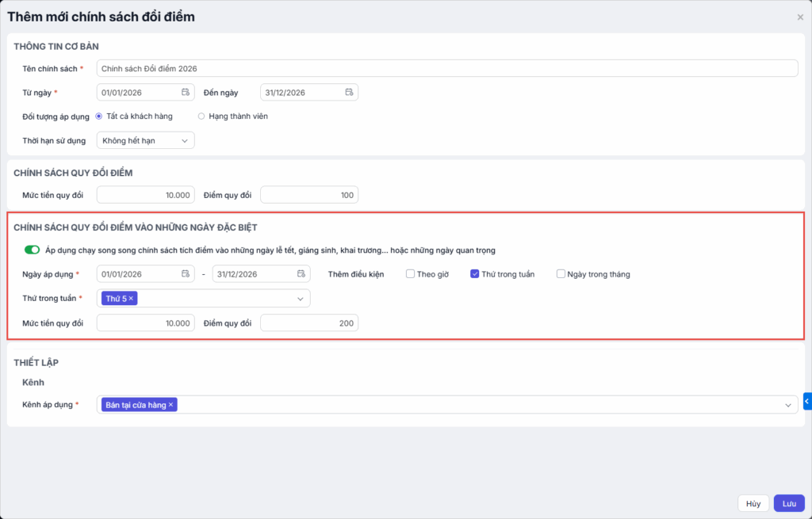Screen dimensions: 812x519
Task: Click the Tên chính sách input field
Action: tap(446, 68)
